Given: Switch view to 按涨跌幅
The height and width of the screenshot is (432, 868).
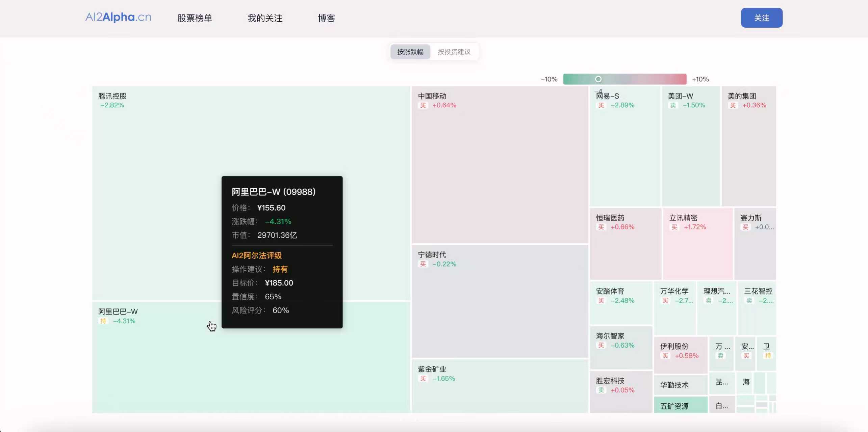Looking at the screenshot, I should (410, 52).
